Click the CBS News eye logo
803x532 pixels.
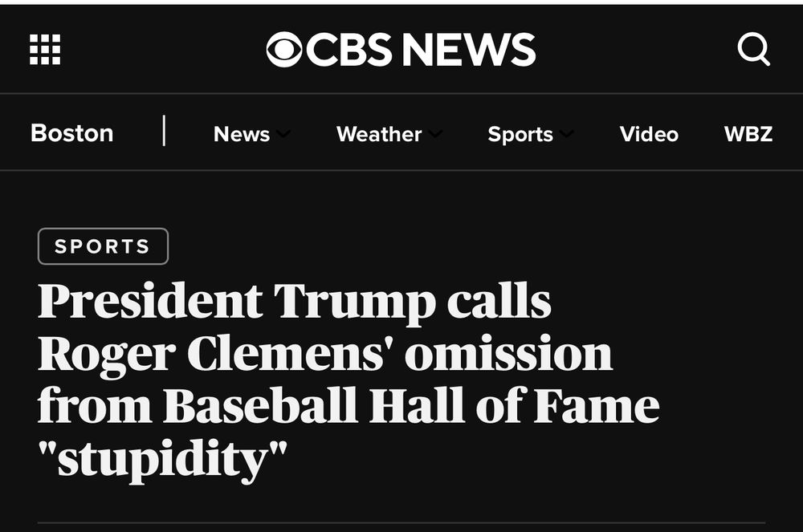click(x=285, y=48)
